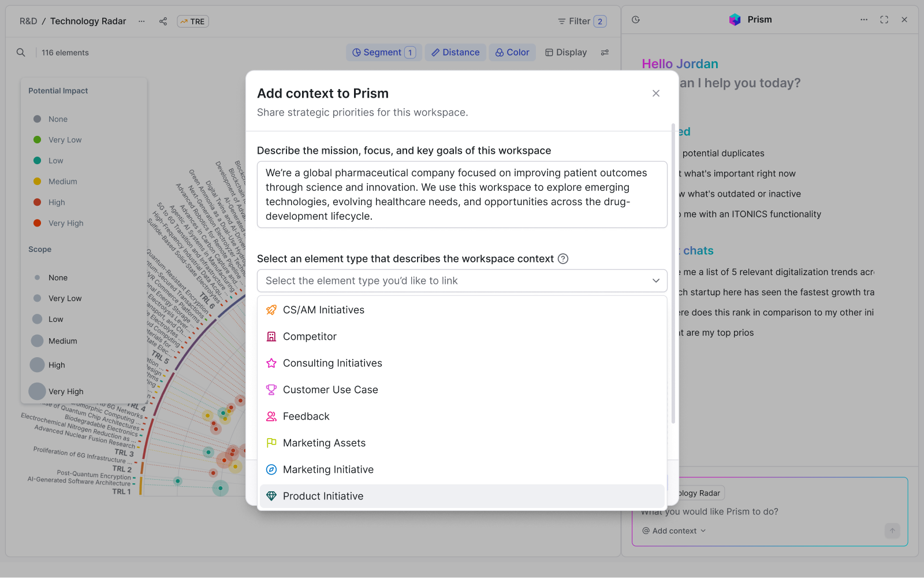This screenshot has width=924, height=578.
Task: Click the TRL 1 ring label
Action: click(121, 492)
